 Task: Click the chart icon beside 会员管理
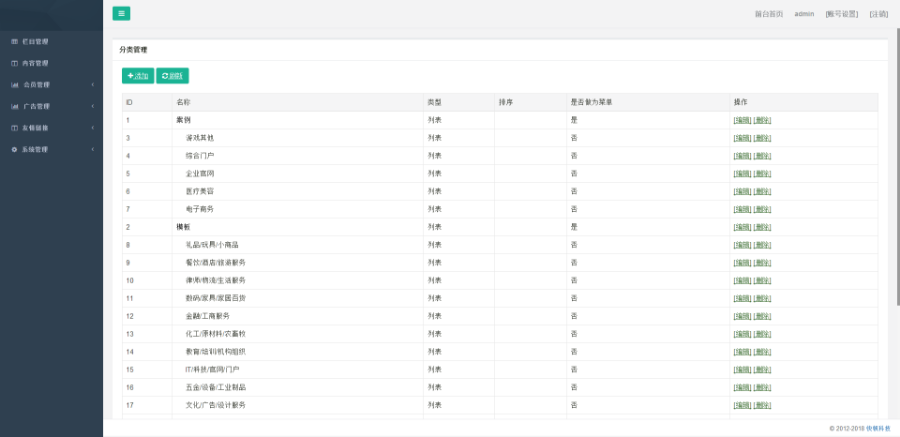[x=14, y=85]
